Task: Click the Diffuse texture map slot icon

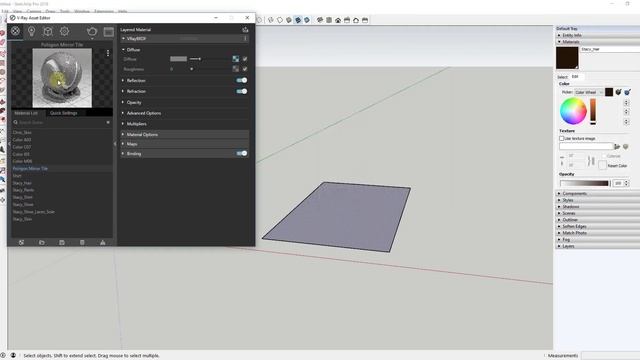Action: pos(236,59)
